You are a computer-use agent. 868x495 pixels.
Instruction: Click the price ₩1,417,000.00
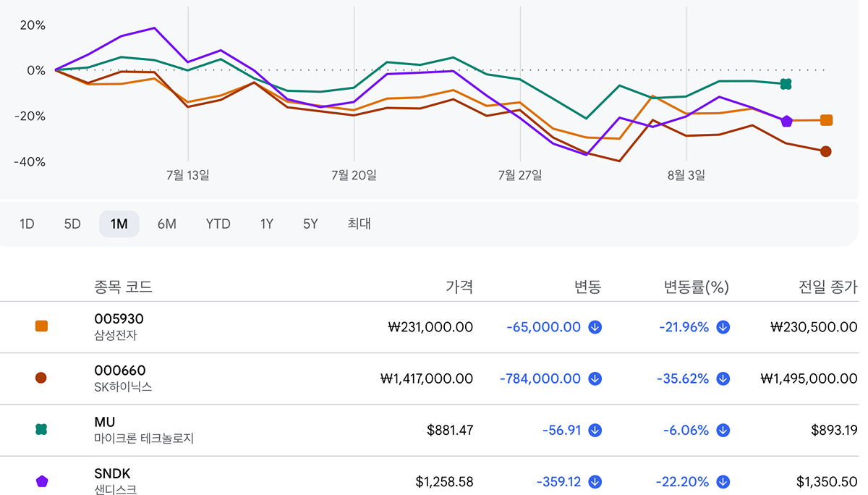(x=427, y=378)
